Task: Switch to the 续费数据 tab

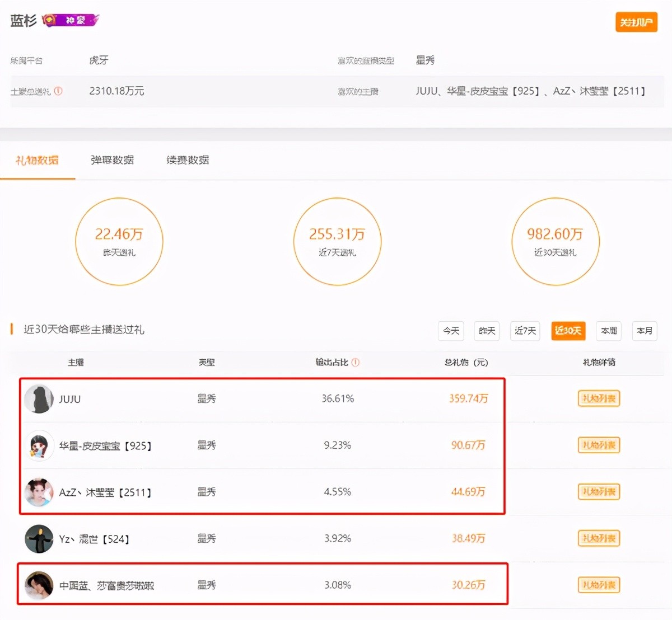Action: (x=188, y=160)
